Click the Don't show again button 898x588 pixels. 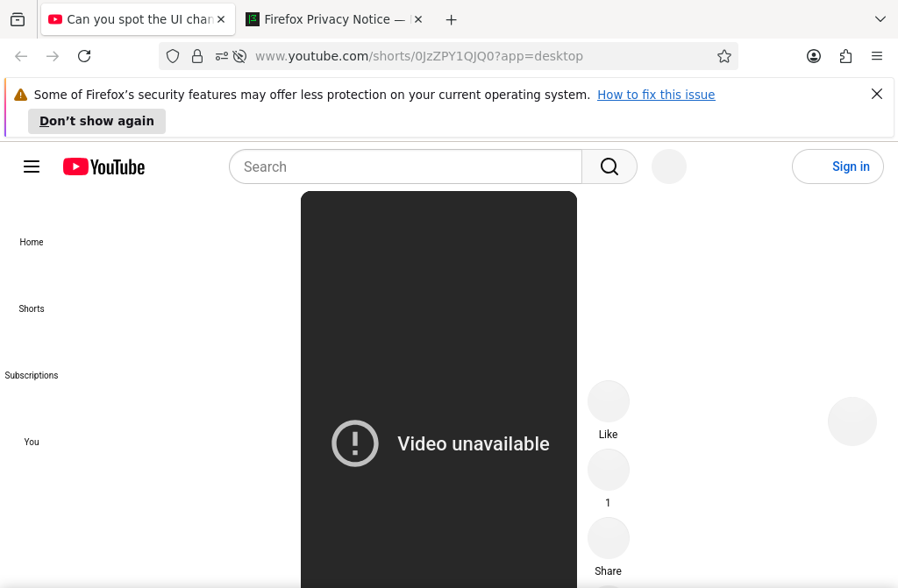(x=96, y=122)
